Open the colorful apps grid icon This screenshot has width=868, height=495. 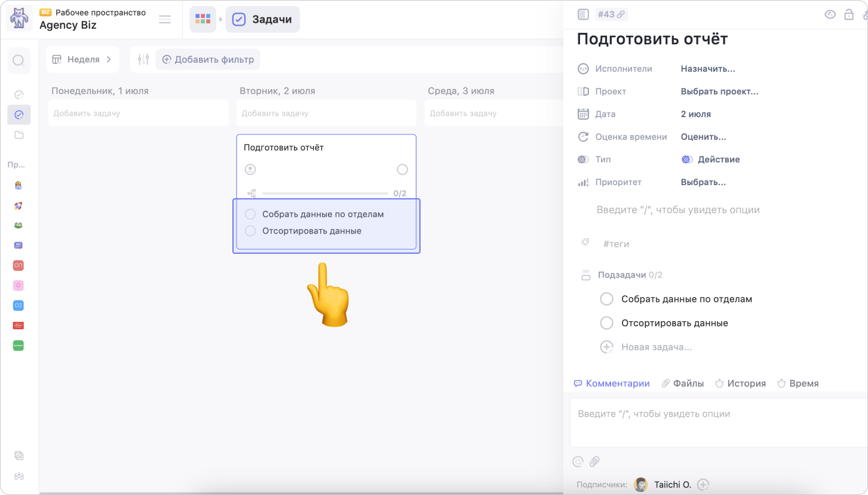[x=203, y=20]
